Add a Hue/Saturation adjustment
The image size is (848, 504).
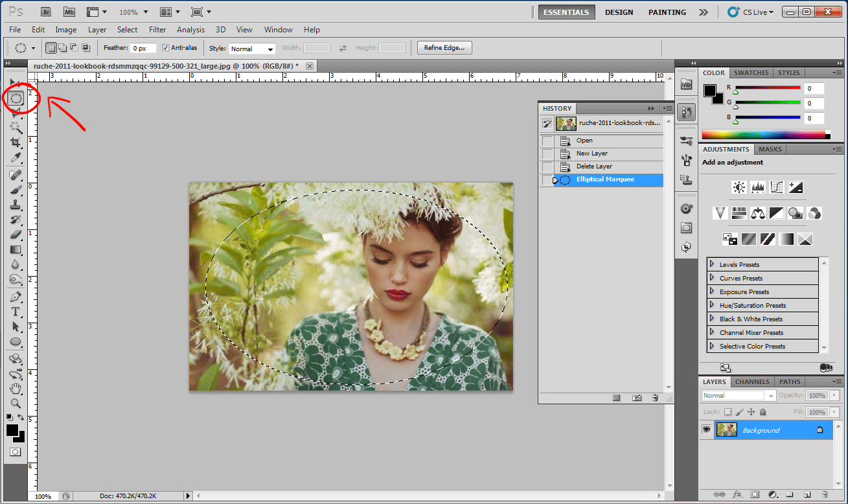pos(739,214)
